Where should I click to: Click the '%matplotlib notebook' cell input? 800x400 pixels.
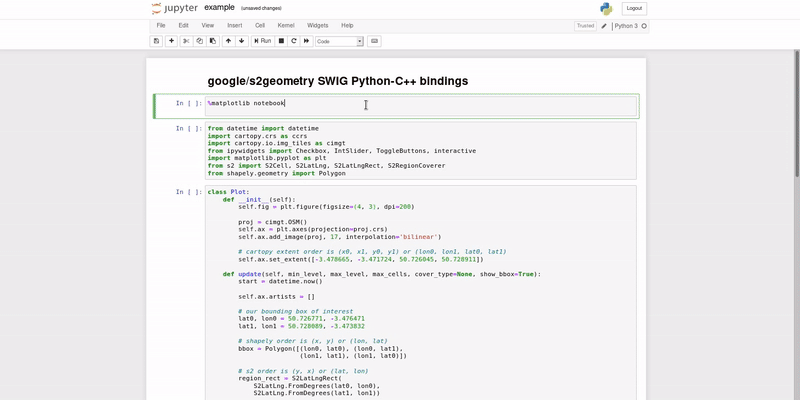coord(421,106)
